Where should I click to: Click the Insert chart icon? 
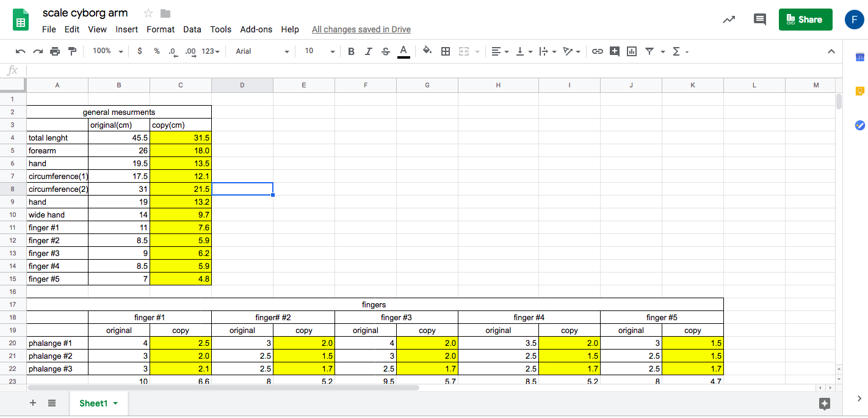click(x=632, y=51)
